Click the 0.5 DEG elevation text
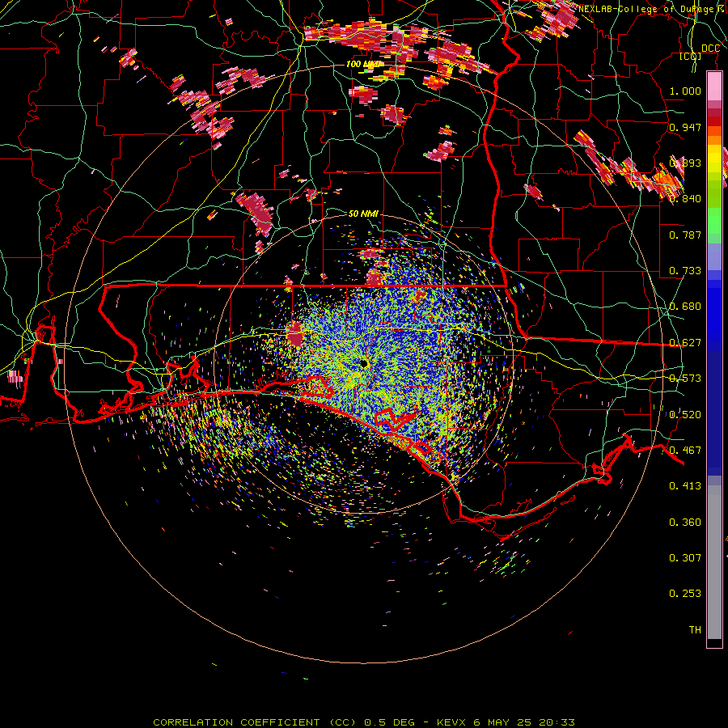This screenshot has height=728, width=728. 390,722
